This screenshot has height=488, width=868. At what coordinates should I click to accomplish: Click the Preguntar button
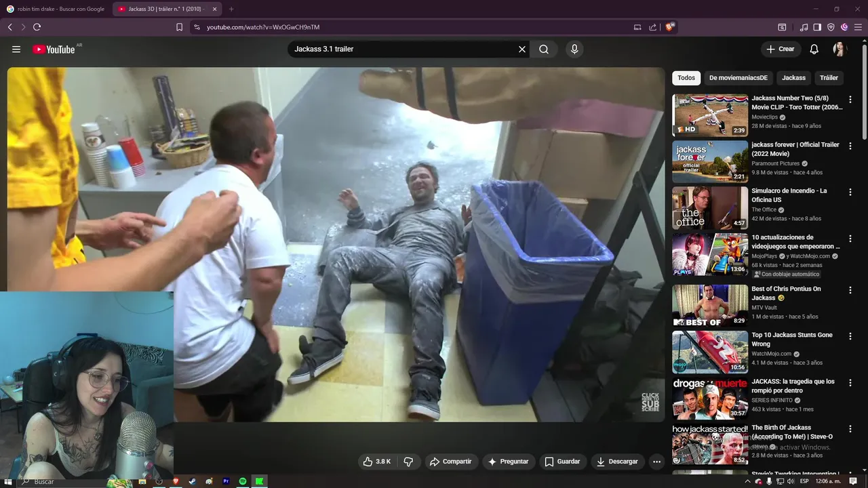(509, 462)
